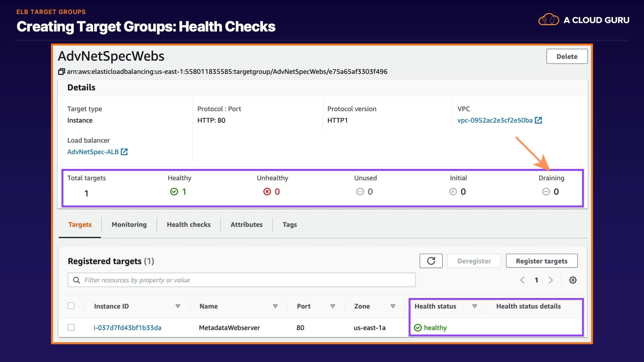
Task: Open instance link i-037d7fd43bf1b33da
Action: [127, 328]
